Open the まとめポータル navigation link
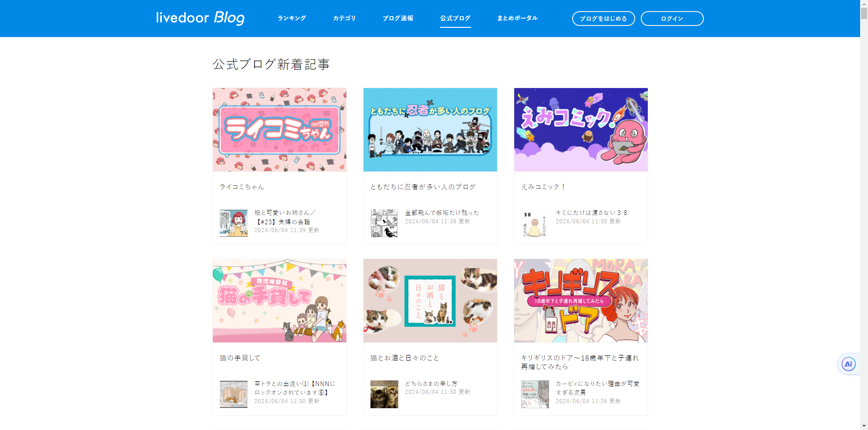868x430 pixels. (517, 19)
